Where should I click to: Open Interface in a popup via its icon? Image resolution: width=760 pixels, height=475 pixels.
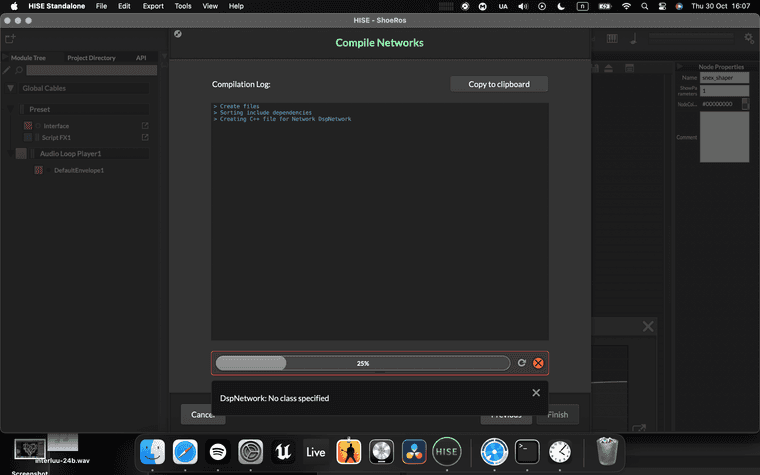145,126
